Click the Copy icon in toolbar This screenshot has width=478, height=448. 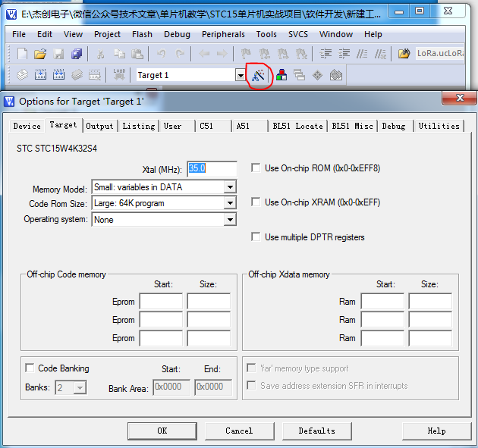119,54
